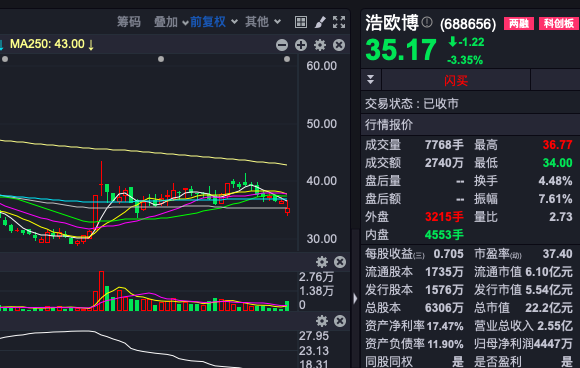Click the 科创板 board tag
580x368 pixels.
(x=559, y=24)
